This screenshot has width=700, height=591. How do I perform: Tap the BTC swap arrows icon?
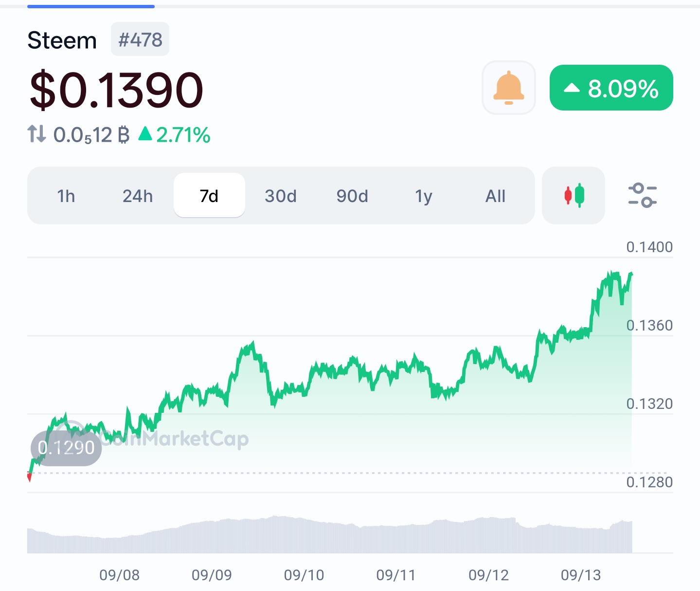point(36,134)
